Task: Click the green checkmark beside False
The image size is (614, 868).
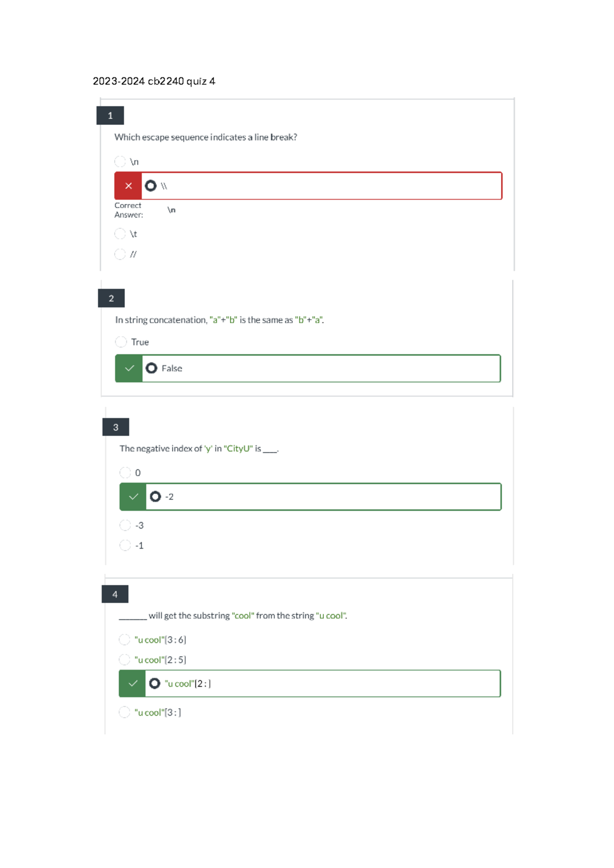Action: point(129,368)
